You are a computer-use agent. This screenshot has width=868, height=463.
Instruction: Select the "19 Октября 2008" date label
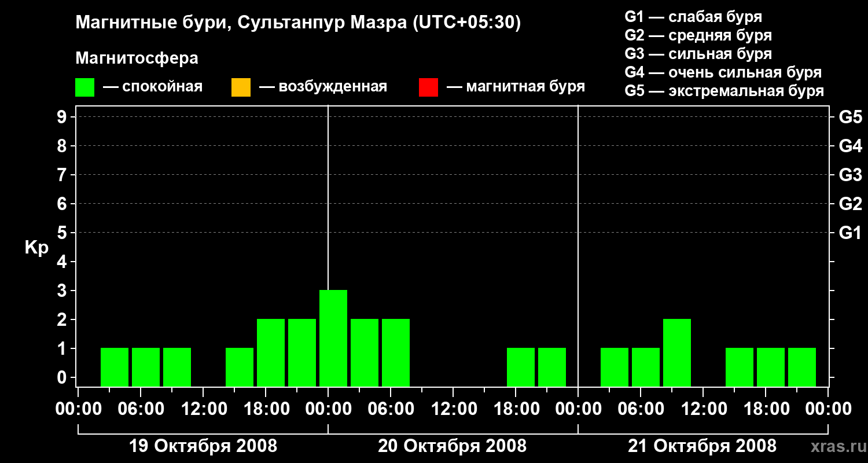click(203, 446)
